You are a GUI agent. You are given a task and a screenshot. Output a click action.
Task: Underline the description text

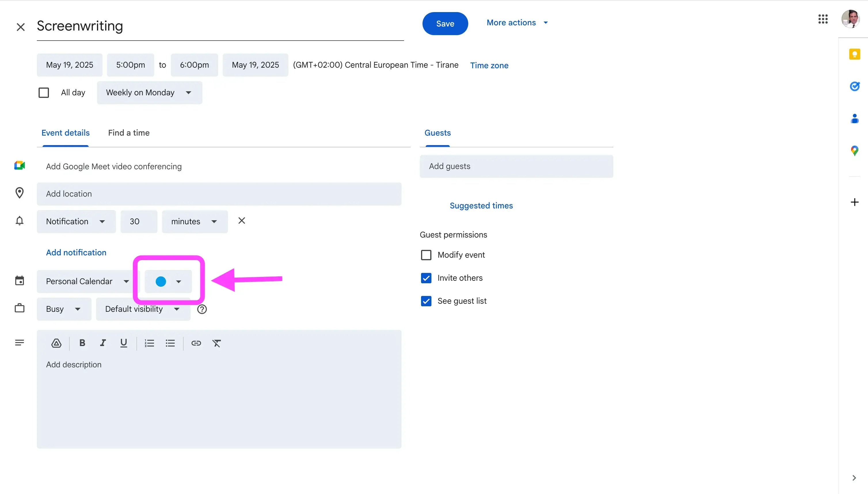(x=123, y=343)
